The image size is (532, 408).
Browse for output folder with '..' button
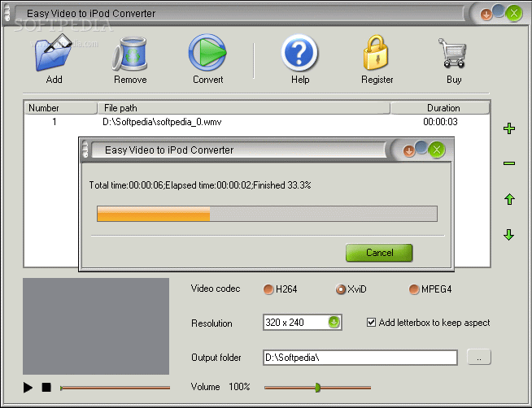(479, 357)
